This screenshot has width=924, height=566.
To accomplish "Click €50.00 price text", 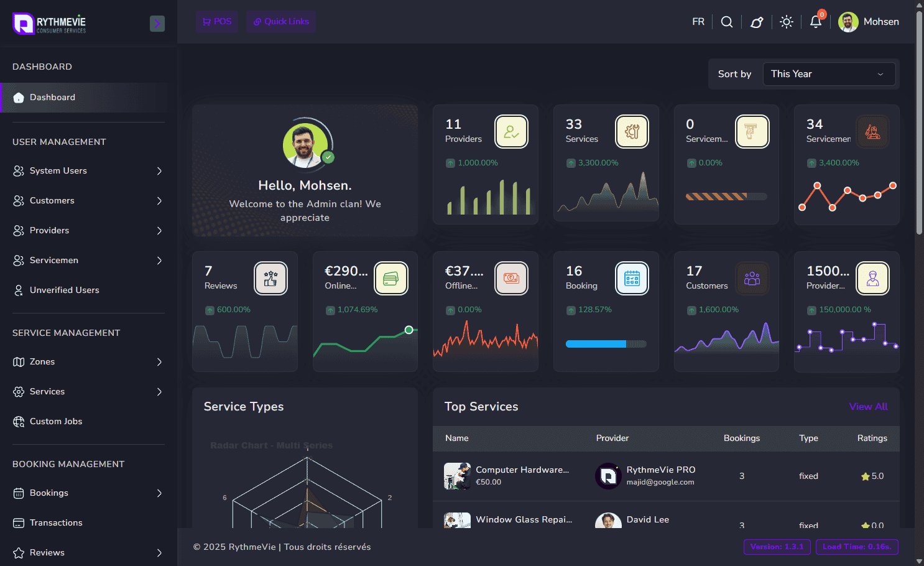I will (x=488, y=483).
